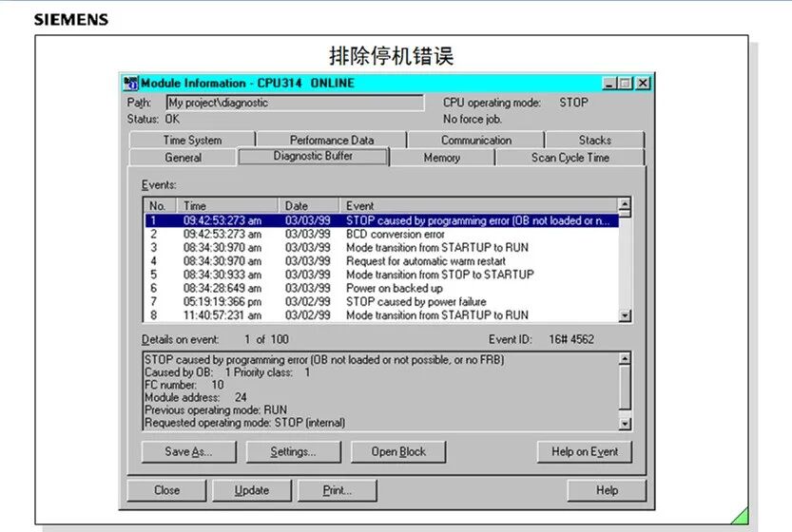Select event Request for automatic warm restart
The width and height of the screenshot is (792, 532).
pyautogui.click(x=381, y=261)
